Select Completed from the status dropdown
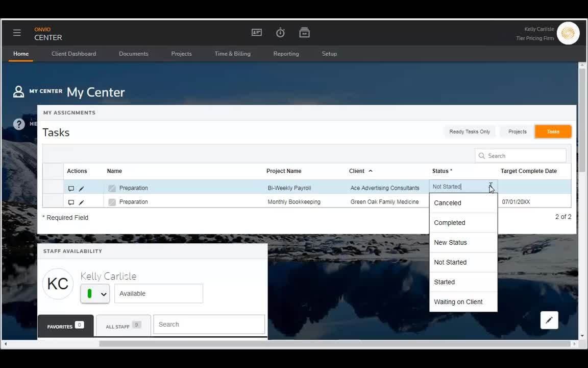Image resolution: width=588 pixels, height=368 pixels. 449,223
